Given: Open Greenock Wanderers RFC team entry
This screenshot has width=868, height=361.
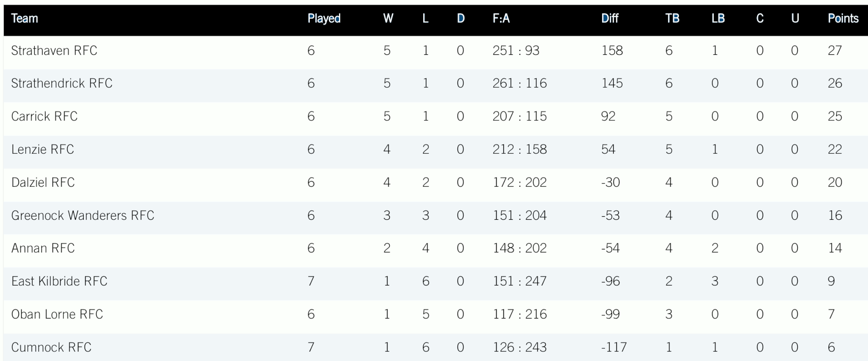Looking at the screenshot, I should pyautogui.click(x=82, y=215).
